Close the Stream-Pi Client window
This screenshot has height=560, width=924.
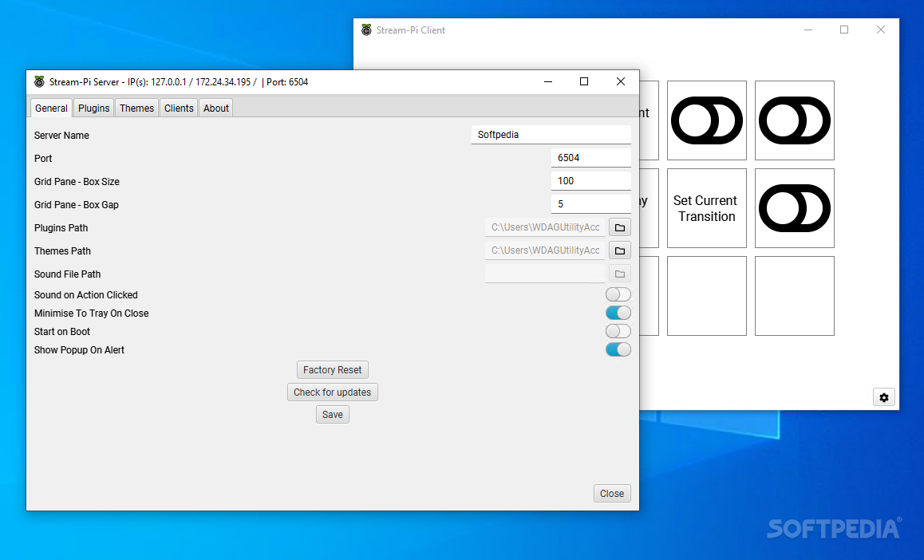pos(880,30)
